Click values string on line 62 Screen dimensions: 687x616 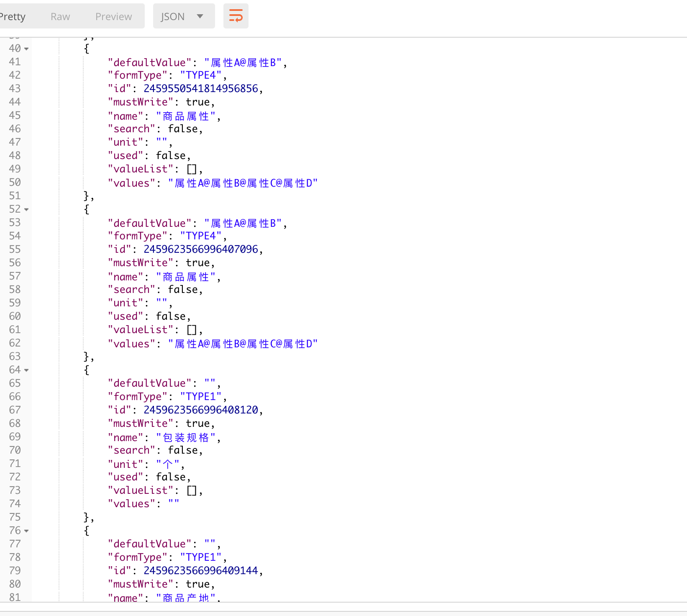tap(243, 344)
